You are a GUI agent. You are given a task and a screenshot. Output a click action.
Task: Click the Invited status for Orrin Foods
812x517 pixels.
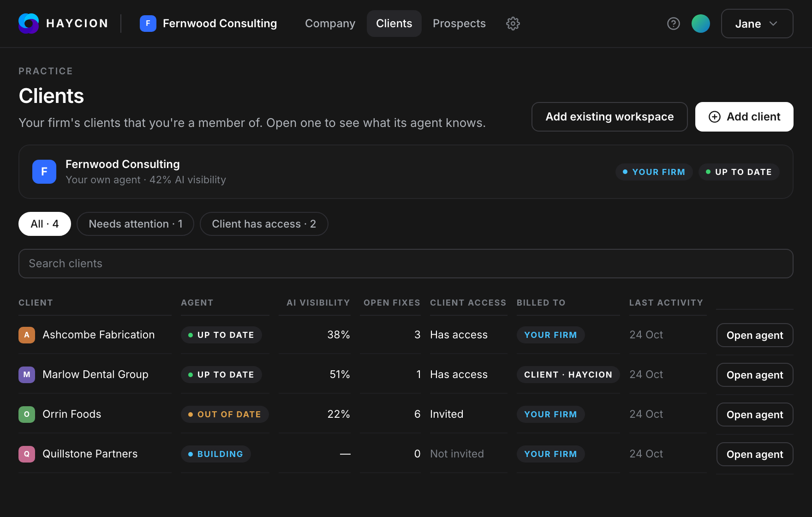tap(447, 414)
